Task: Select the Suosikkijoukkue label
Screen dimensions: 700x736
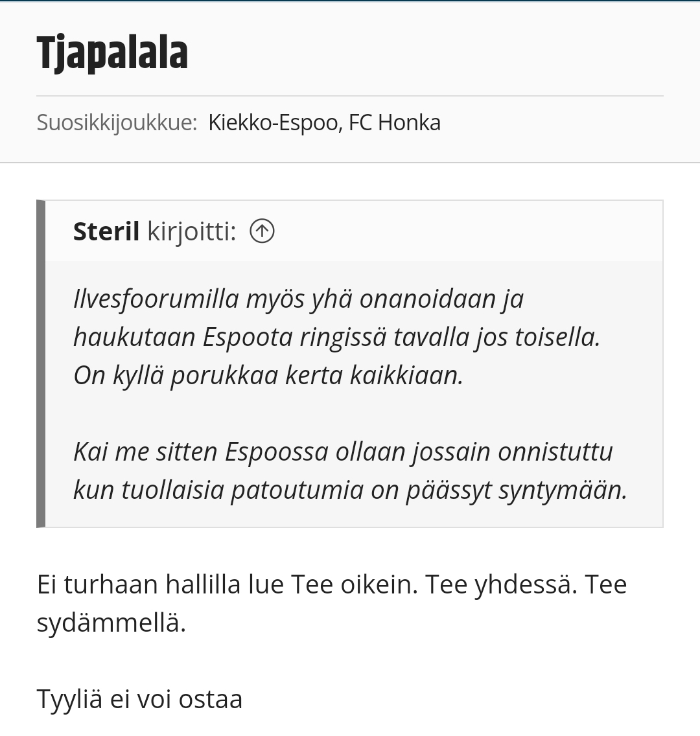Action: 117,122
